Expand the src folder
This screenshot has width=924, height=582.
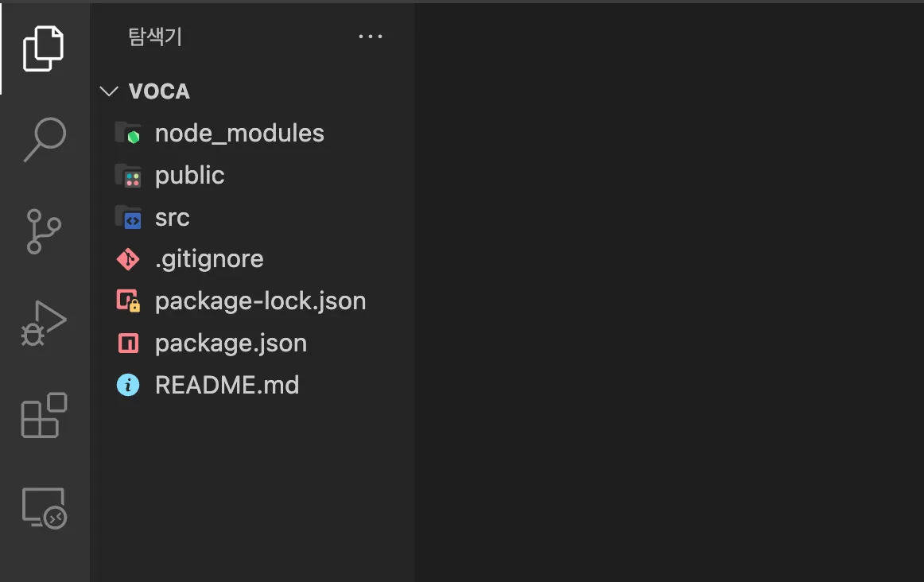point(172,218)
